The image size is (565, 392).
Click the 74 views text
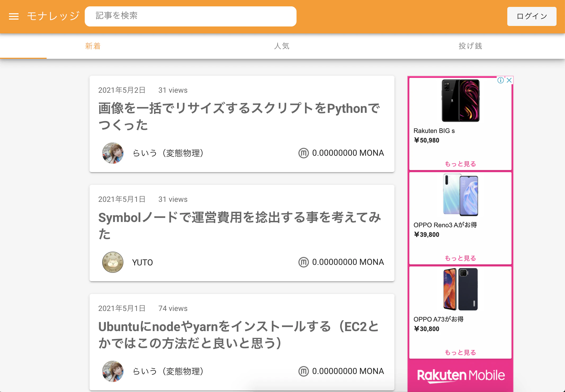(173, 309)
